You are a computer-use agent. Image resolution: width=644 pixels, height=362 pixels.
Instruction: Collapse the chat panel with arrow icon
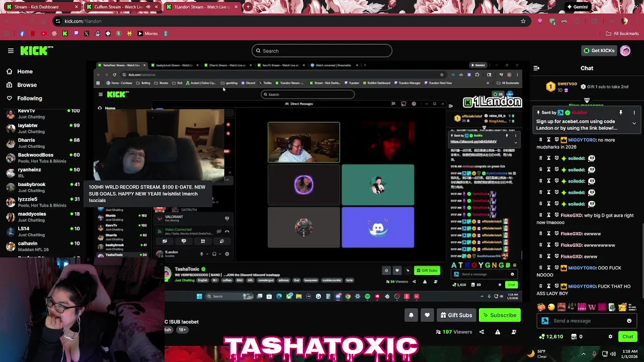coord(536,68)
